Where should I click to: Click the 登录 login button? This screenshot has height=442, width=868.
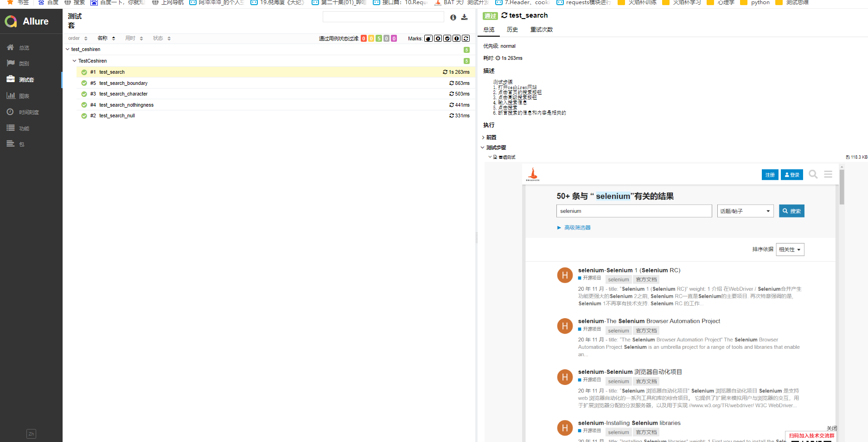(792, 175)
